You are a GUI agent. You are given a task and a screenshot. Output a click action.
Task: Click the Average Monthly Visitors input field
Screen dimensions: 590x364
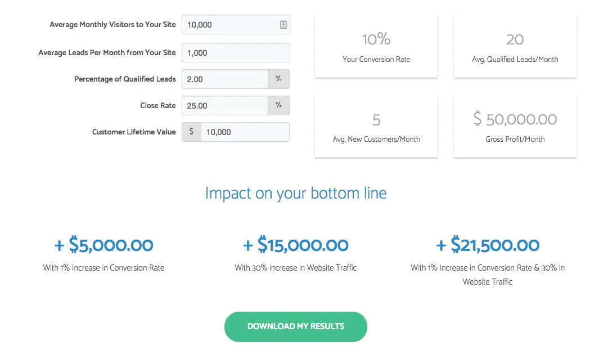[229, 25]
